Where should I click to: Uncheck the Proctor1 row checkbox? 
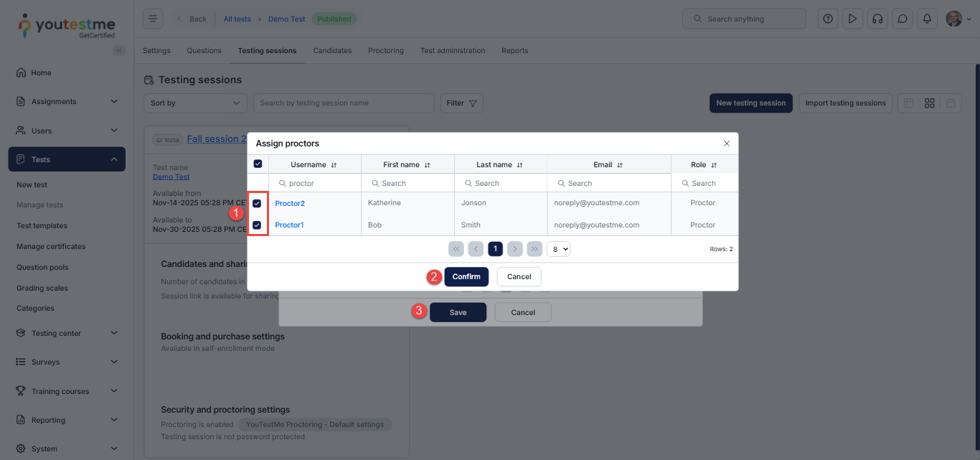(257, 225)
